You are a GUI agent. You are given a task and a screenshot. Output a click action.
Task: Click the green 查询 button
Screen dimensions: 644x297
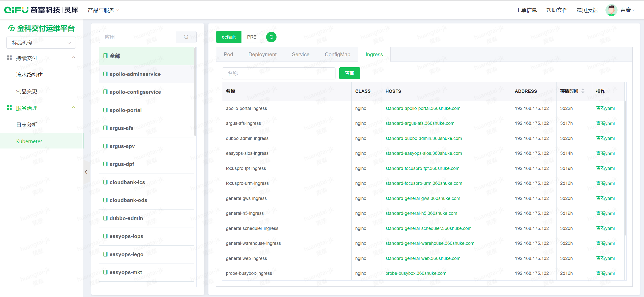click(349, 73)
